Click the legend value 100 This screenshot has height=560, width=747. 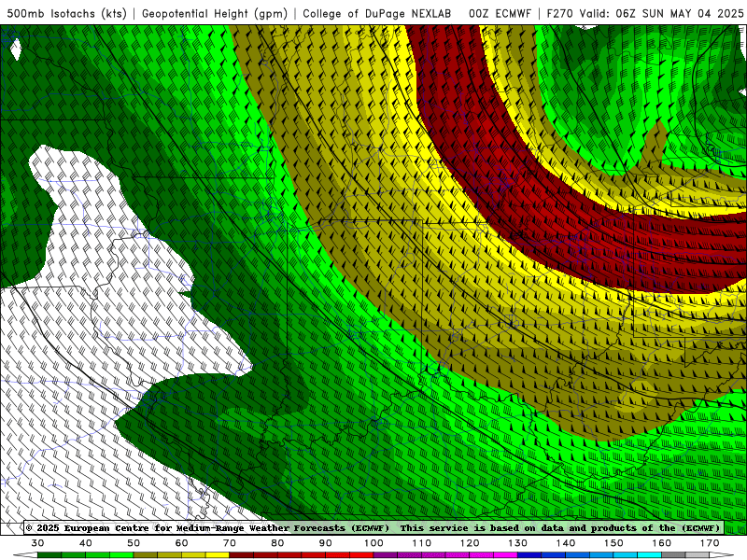pyautogui.click(x=374, y=543)
